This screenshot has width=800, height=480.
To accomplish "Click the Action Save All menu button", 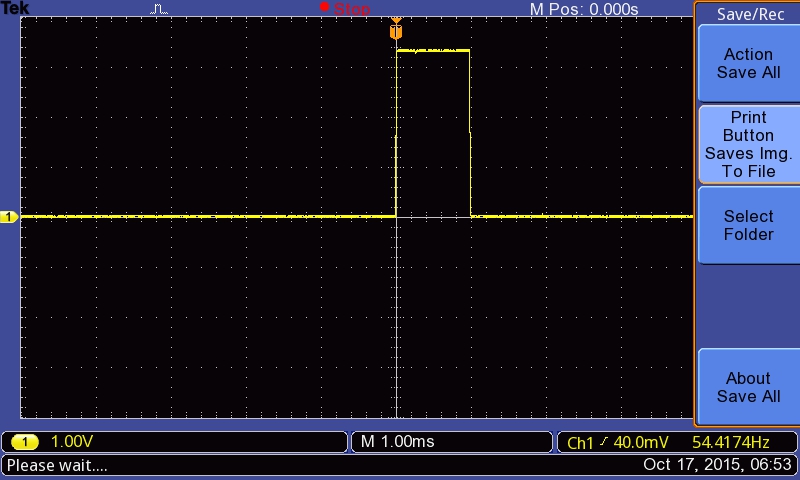I will [x=748, y=63].
